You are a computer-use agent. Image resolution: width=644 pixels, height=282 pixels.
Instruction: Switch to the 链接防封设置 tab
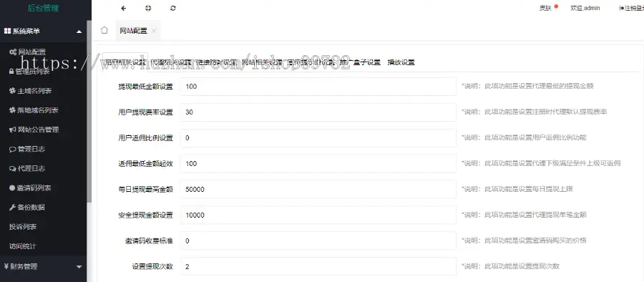coord(216,62)
